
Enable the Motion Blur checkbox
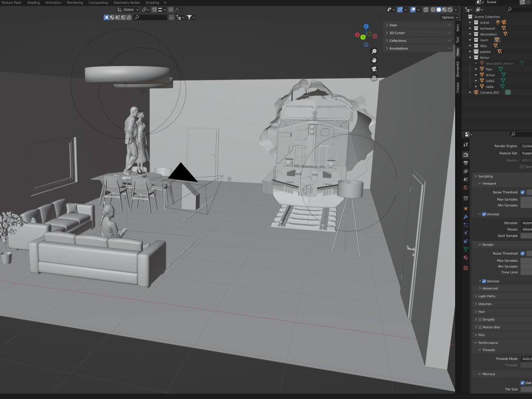[x=480, y=327]
